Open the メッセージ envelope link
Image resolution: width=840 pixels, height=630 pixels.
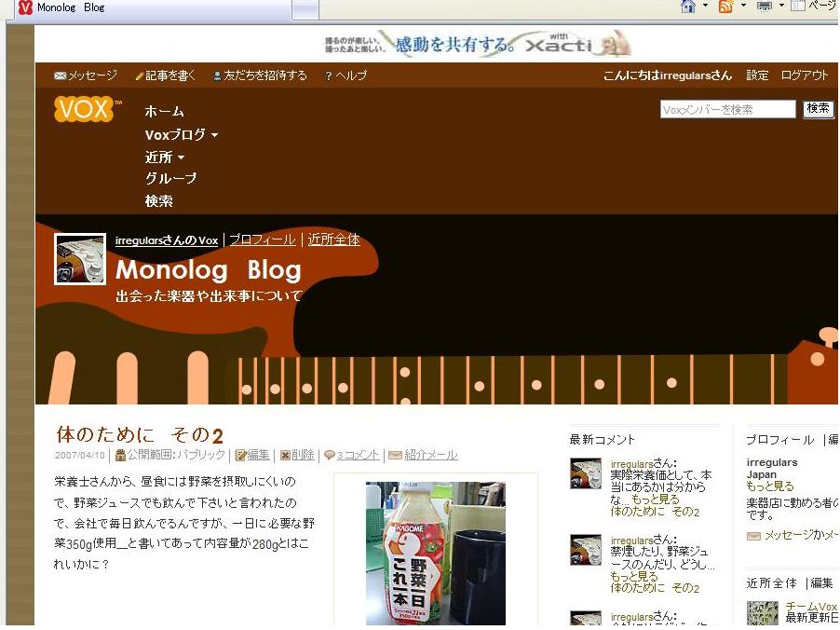(86, 75)
